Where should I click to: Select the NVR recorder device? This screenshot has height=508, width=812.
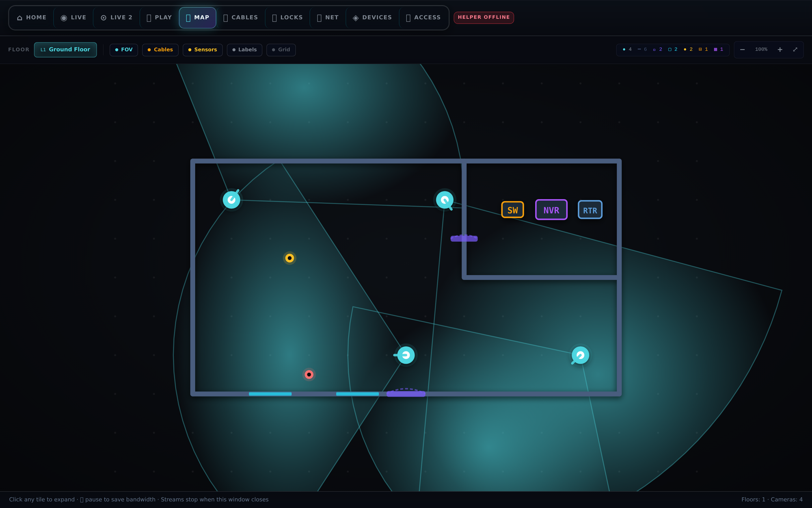(x=551, y=210)
